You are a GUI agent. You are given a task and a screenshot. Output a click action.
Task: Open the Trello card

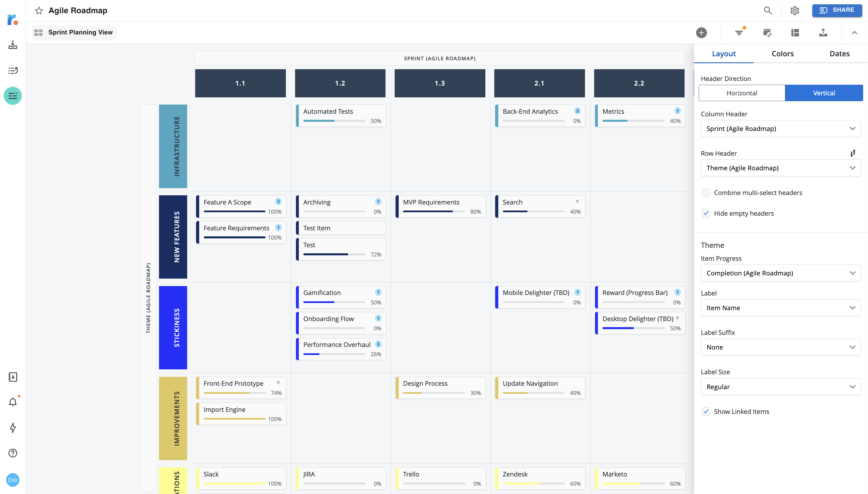coord(440,478)
